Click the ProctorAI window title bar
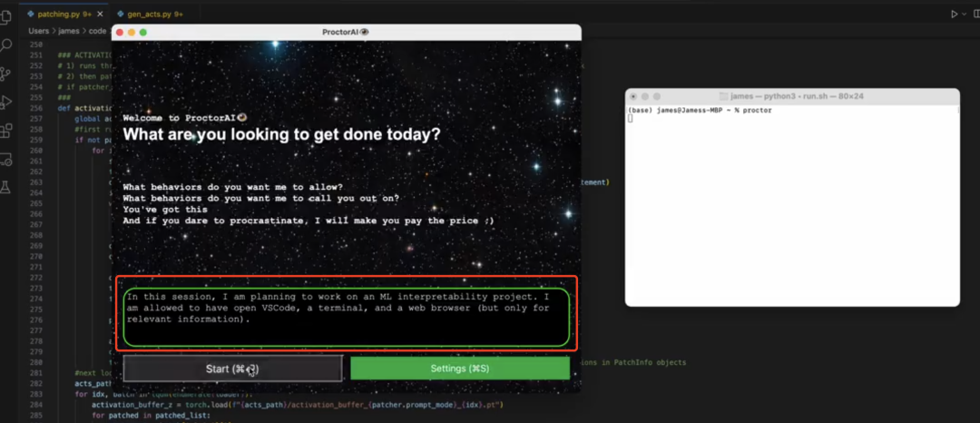The width and height of the screenshot is (980, 423). point(346,33)
